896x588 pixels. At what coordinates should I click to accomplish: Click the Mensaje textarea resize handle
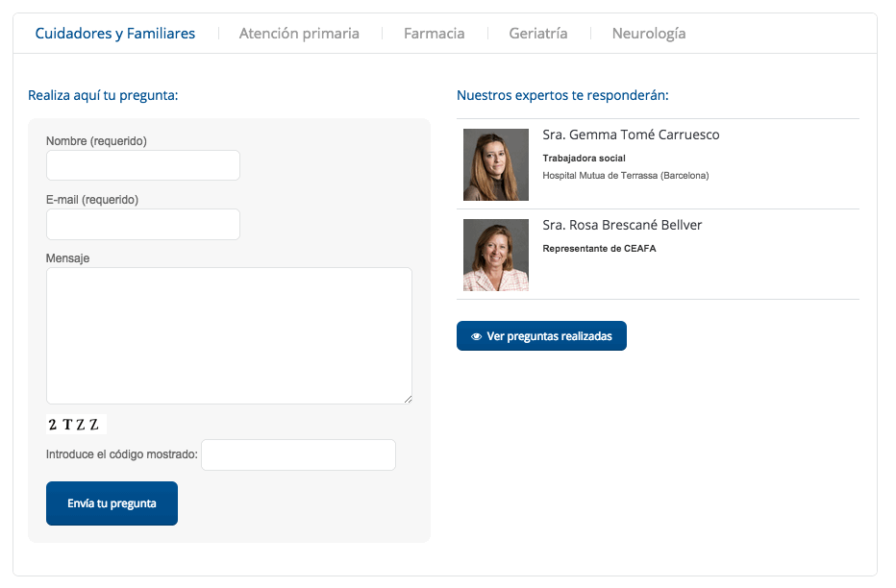(408, 400)
